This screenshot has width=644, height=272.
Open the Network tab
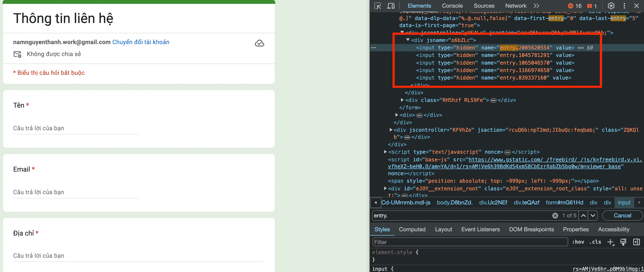click(516, 6)
